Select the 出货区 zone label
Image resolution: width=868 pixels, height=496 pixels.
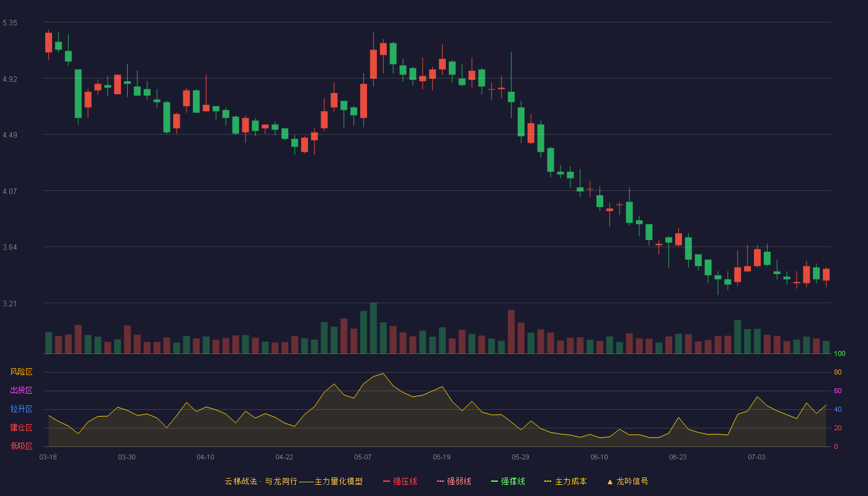pyautogui.click(x=21, y=391)
